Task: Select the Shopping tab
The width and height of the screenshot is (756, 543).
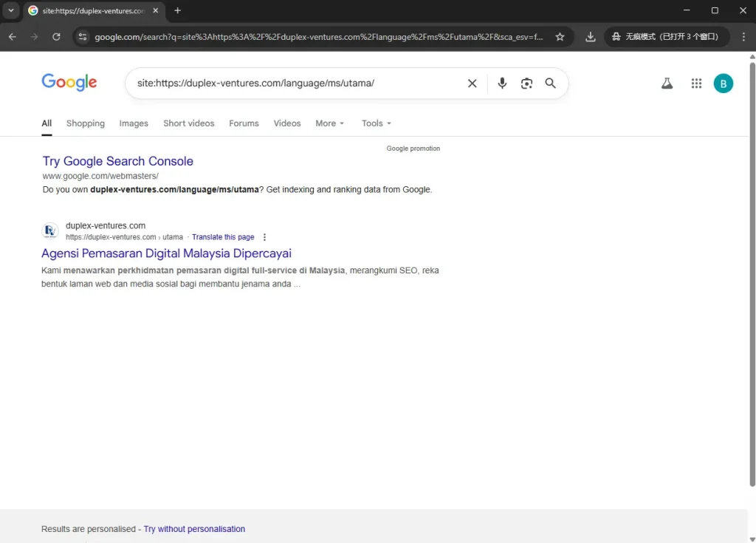Action: pyautogui.click(x=85, y=123)
